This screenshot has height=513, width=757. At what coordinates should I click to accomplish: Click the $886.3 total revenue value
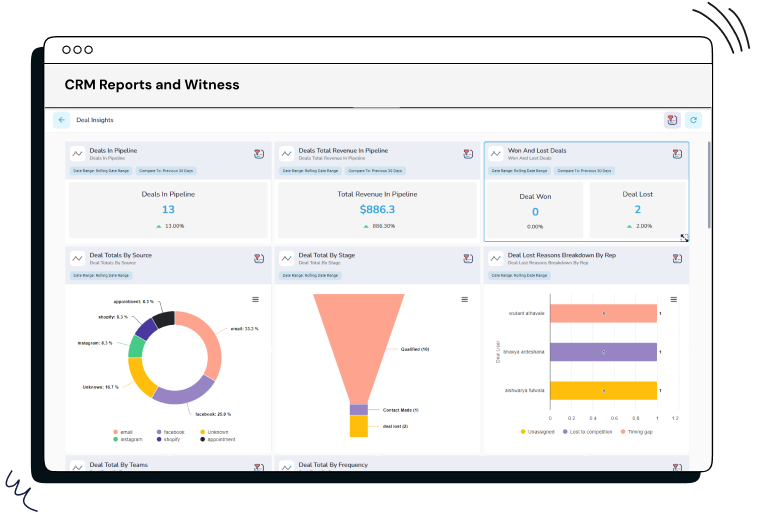[377, 209]
